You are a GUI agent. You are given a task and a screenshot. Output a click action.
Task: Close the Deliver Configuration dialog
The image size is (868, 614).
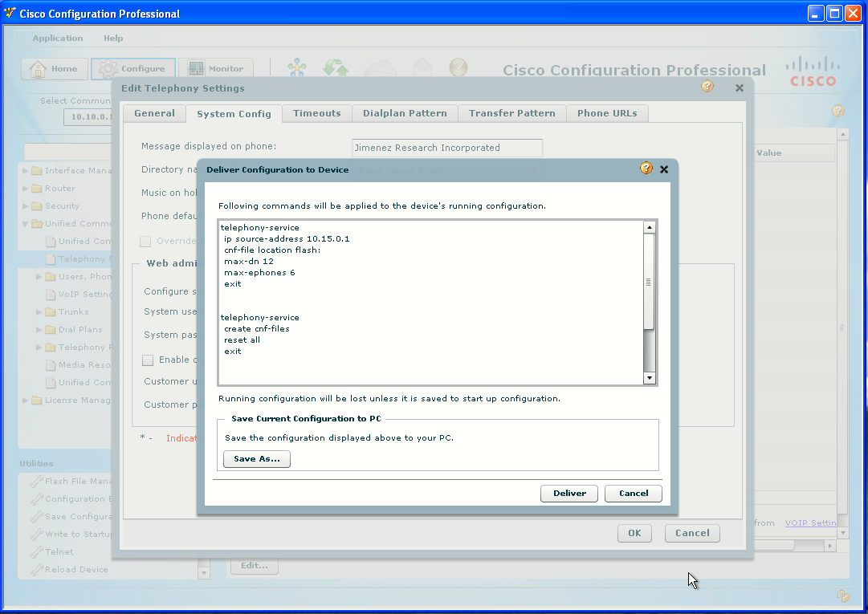coord(664,169)
